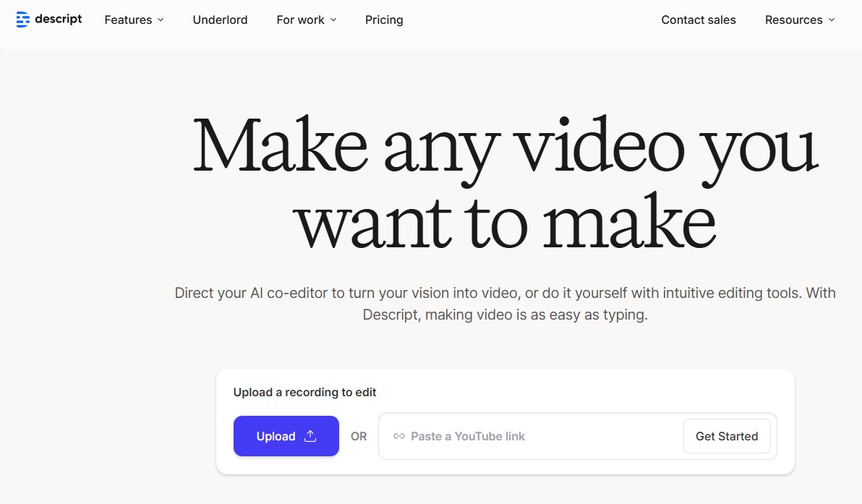Click the Descript logo icon
This screenshot has height=504, width=862.
tap(22, 20)
